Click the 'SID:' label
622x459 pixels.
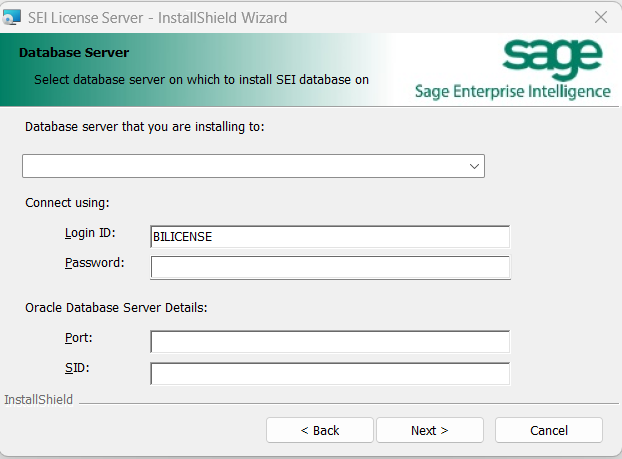[77, 368]
